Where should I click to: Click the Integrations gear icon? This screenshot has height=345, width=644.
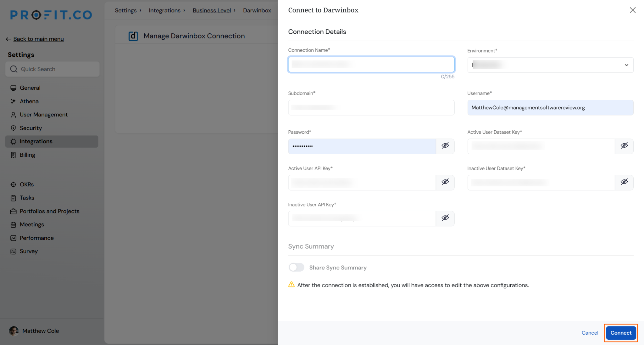pyautogui.click(x=13, y=142)
